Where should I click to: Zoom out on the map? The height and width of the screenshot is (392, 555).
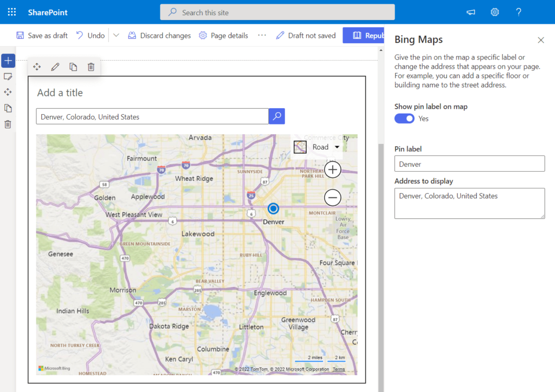coord(333,198)
